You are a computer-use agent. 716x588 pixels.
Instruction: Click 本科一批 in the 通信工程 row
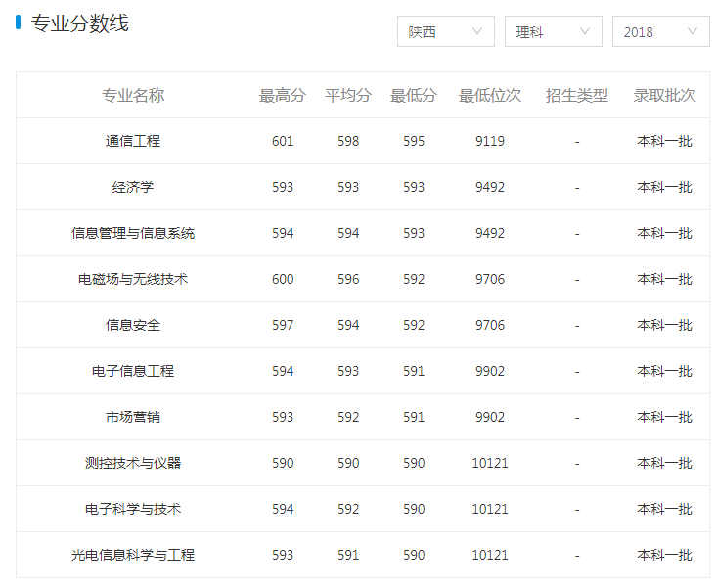(x=664, y=141)
